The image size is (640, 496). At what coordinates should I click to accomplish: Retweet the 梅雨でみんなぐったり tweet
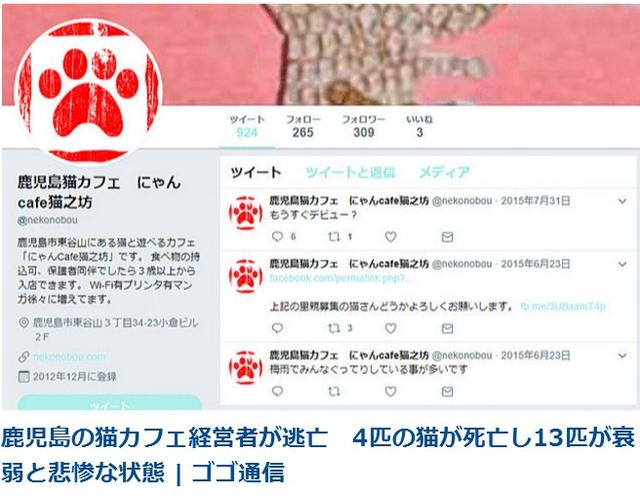tap(334, 391)
